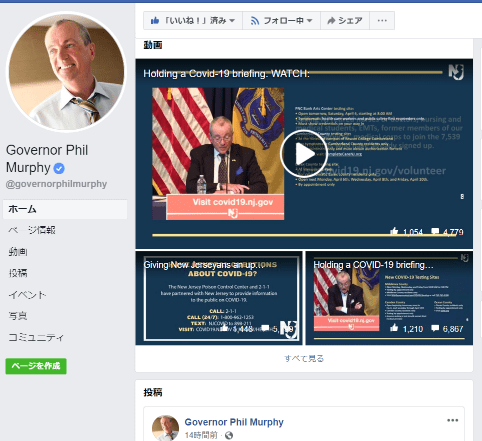Click the globe public-audience icon on the post

pos(229,435)
